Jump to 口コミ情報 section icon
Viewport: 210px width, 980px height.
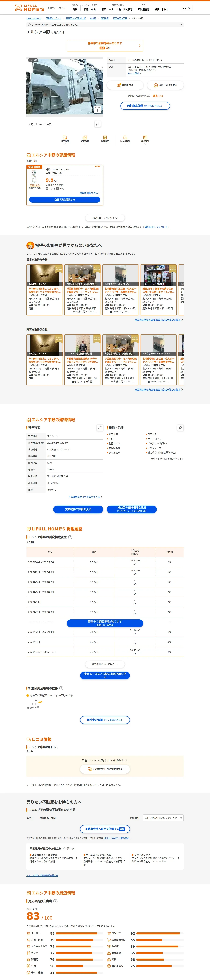(x=125, y=139)
